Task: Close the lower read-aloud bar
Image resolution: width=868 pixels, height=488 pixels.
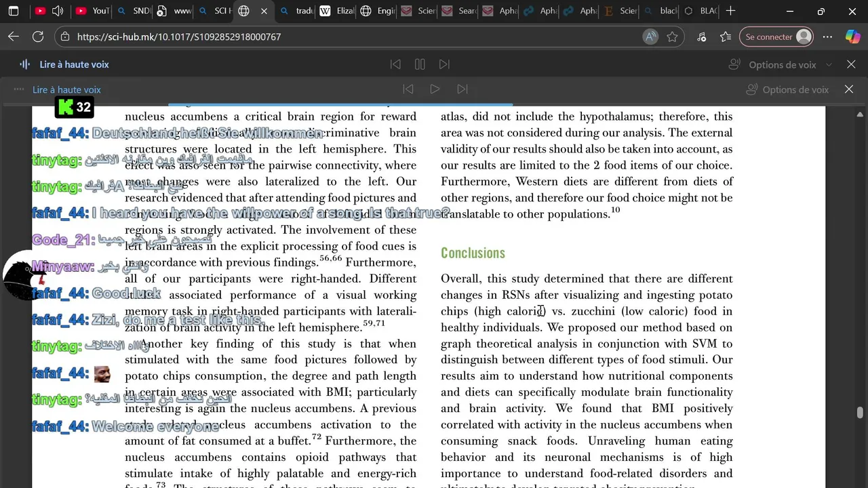Action: [849, 89]
